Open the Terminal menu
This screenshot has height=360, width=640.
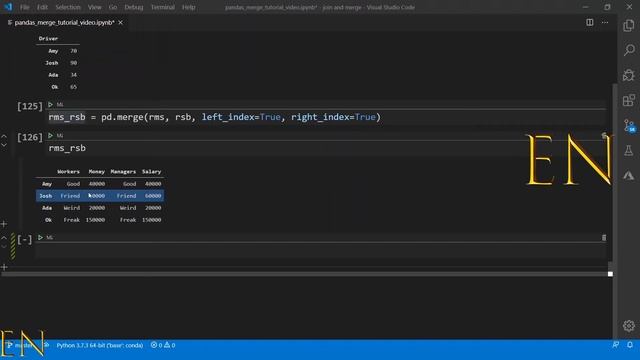click(x=162, y=7)
